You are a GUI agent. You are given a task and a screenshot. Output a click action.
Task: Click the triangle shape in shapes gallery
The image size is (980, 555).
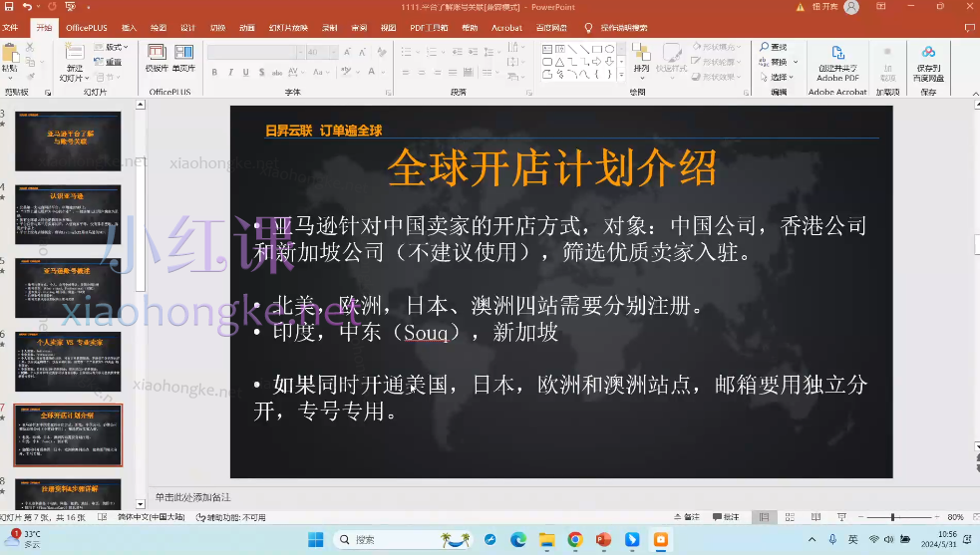[x=559, y=62]
